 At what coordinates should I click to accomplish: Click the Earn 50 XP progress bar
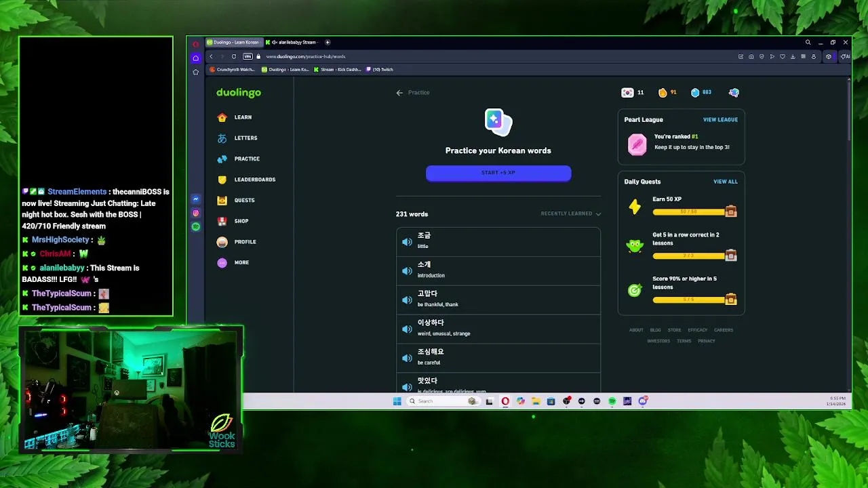(688, 212)
